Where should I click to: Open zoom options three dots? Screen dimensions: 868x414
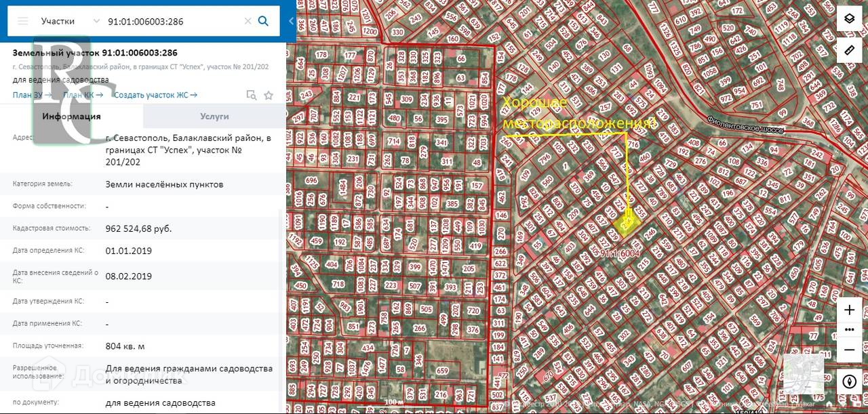[x=849, y=329]
